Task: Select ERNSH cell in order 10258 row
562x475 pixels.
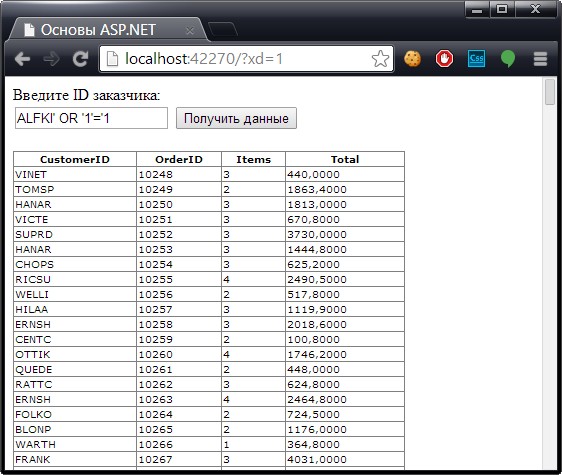Action: pyautogui.click(x=75, y=324)
